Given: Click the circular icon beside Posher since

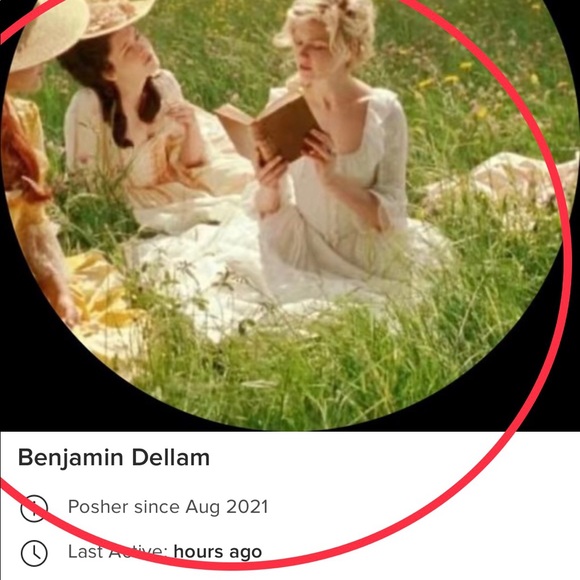Looking at the screenshot, I should tap(34, 508).
